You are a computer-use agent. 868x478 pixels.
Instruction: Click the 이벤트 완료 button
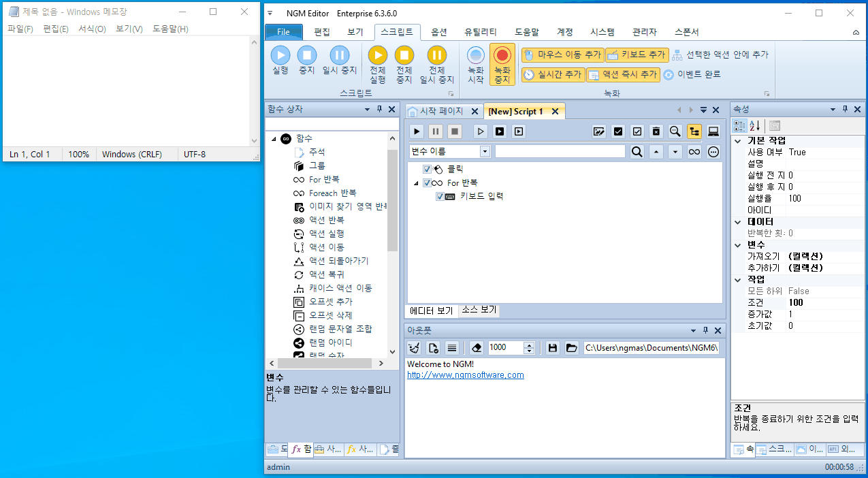click(692, 74)
